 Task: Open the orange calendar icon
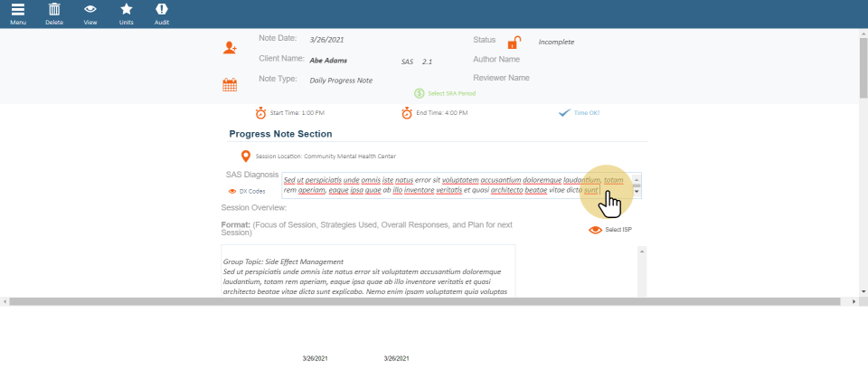click(x=230, y=85)
